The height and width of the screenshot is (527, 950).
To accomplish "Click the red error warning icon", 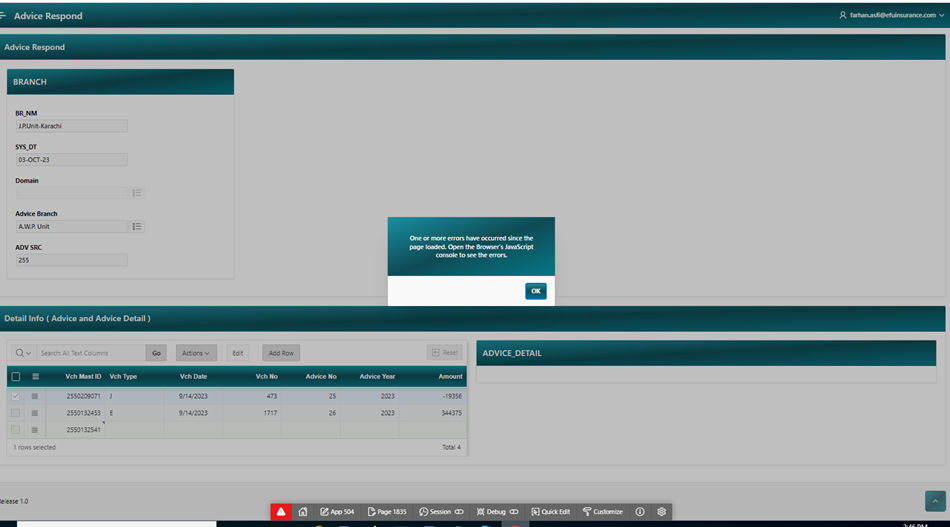I will click(281, 511).
